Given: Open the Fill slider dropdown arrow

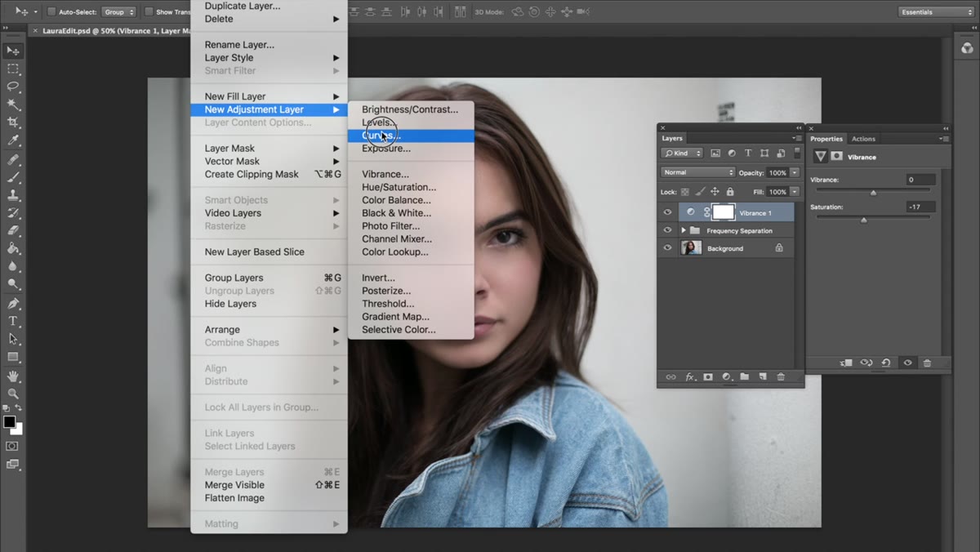Looking at the screenshot, I should (x=795, y=192).
